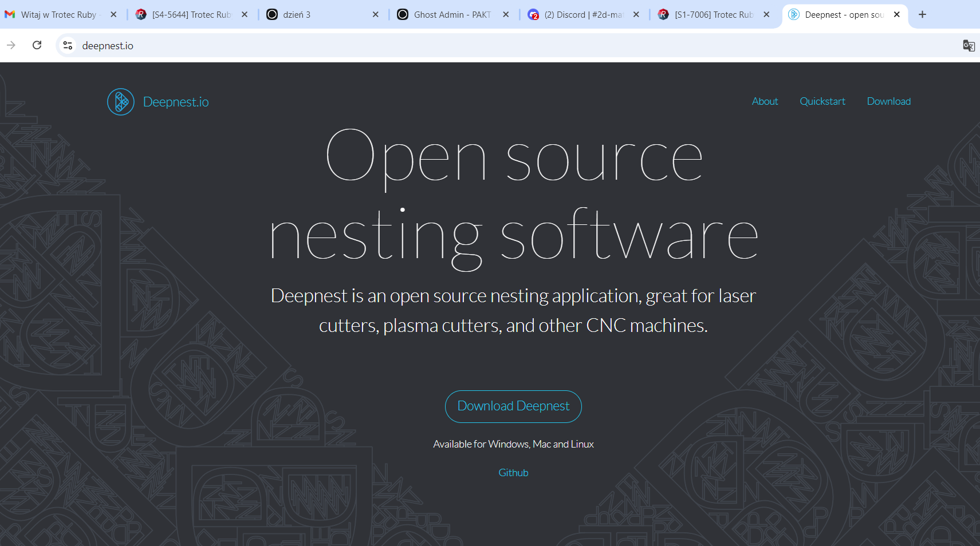Go to the Quickstart section

(822, 101)
